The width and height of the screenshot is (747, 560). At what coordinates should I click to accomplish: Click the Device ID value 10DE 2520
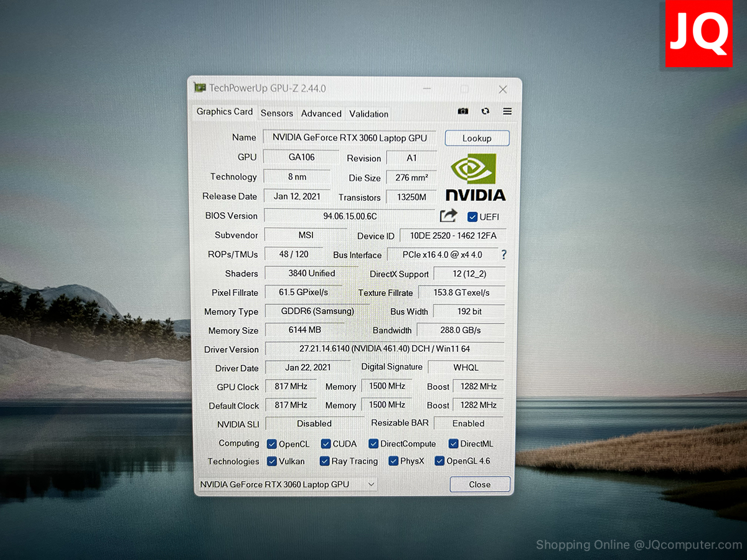[x=453, y=236]
